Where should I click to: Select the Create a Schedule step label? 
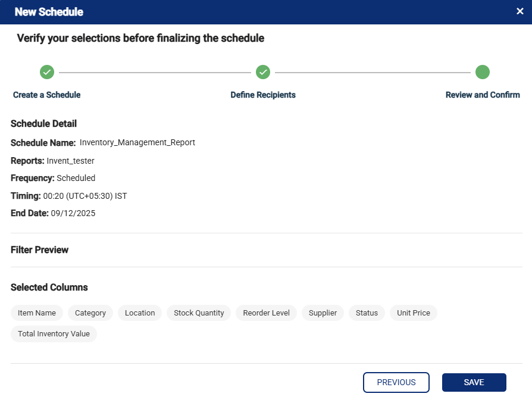pyautogui.click(x=47, y=95)
